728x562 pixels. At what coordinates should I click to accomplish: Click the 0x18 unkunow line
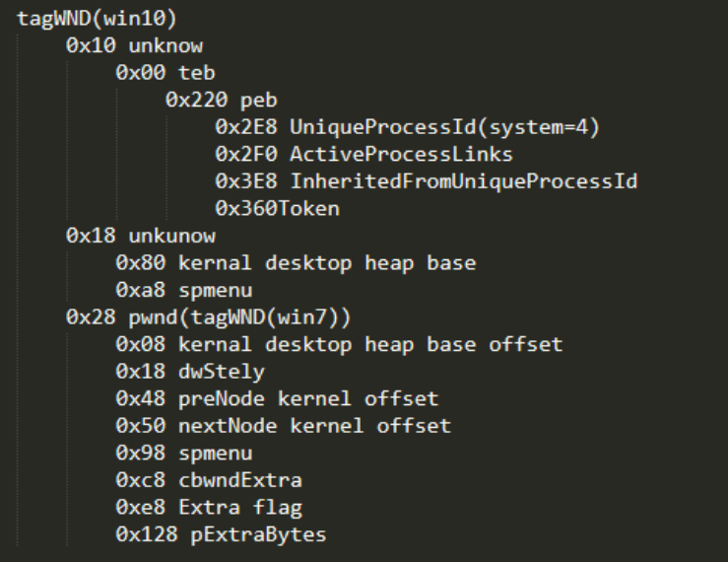point(141,237)
